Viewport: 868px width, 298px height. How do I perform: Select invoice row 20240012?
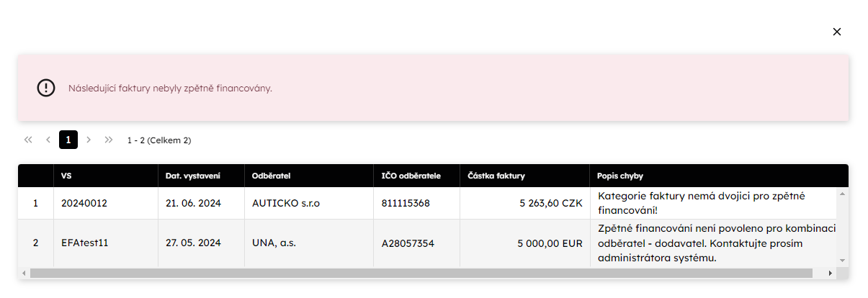click(84, 203)
